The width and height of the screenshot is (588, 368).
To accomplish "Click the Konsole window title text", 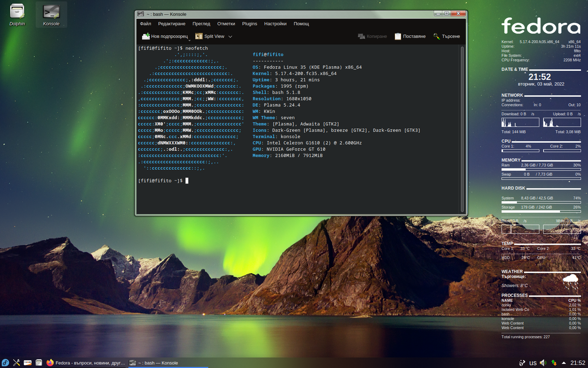I will click(x=166, y=14).
